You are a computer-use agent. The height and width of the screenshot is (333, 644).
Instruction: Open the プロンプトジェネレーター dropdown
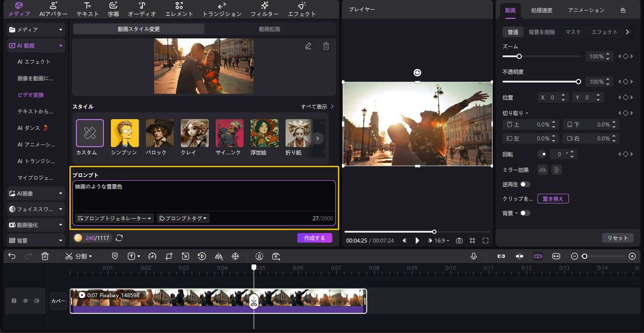(x=114, y=218)
